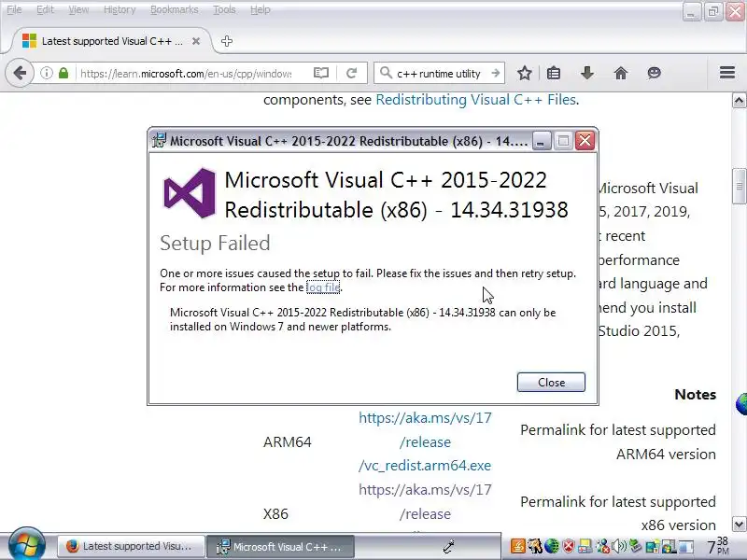Switch to Firefox Latest supported Visu... taskbar button

(131, 546)
